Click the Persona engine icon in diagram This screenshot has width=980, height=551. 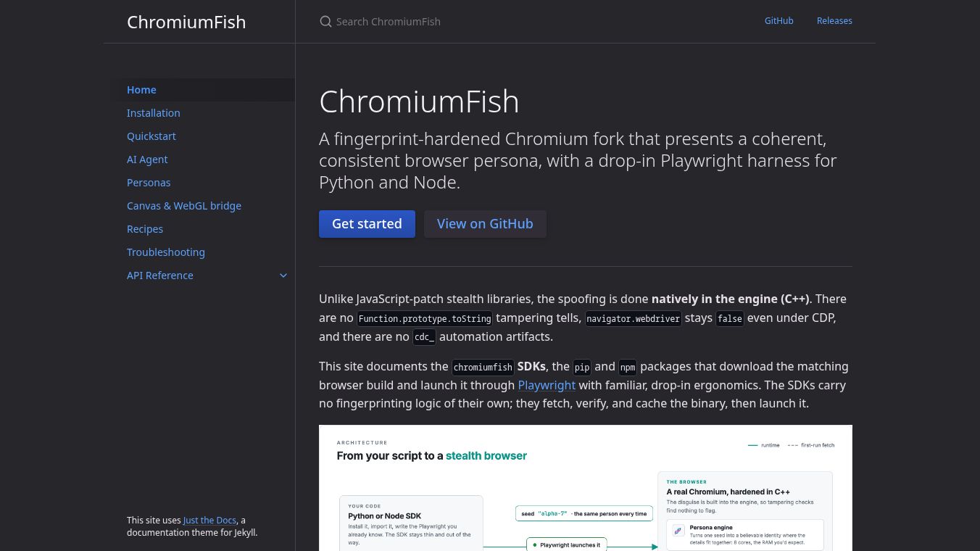click(678, 531)
